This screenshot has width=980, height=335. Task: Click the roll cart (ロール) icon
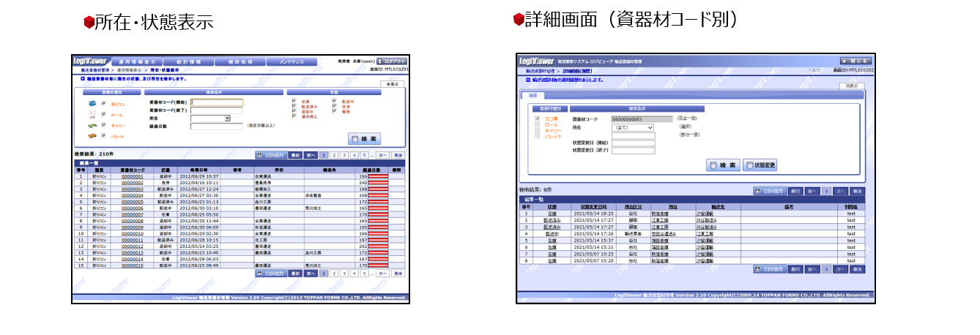pyautogui.click(x=92, y=116)
